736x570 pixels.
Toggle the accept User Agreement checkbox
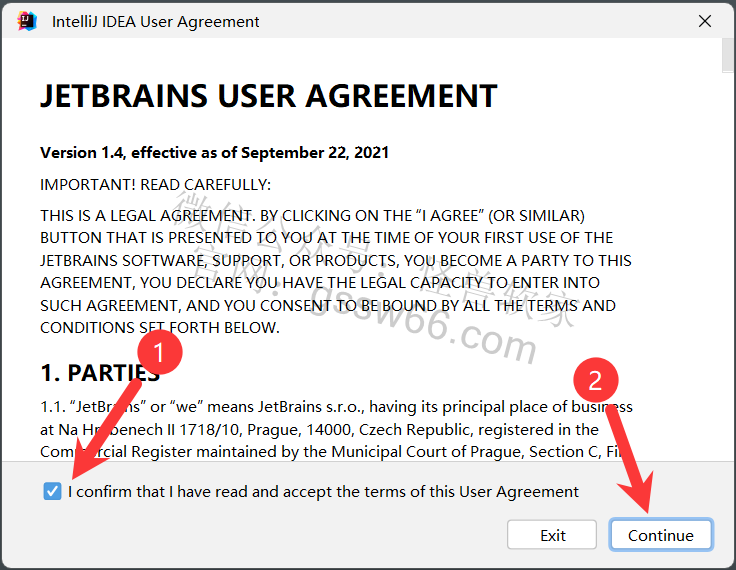click(x=53, y=491)
